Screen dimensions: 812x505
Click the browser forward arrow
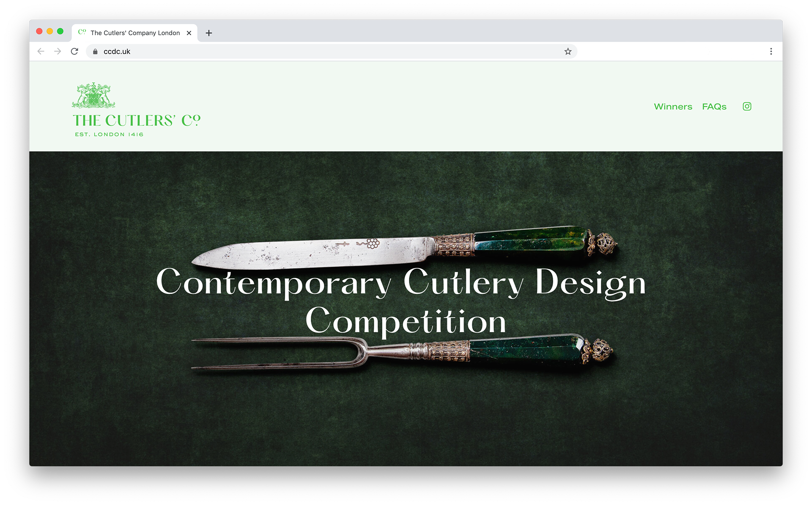coord(58,51)
